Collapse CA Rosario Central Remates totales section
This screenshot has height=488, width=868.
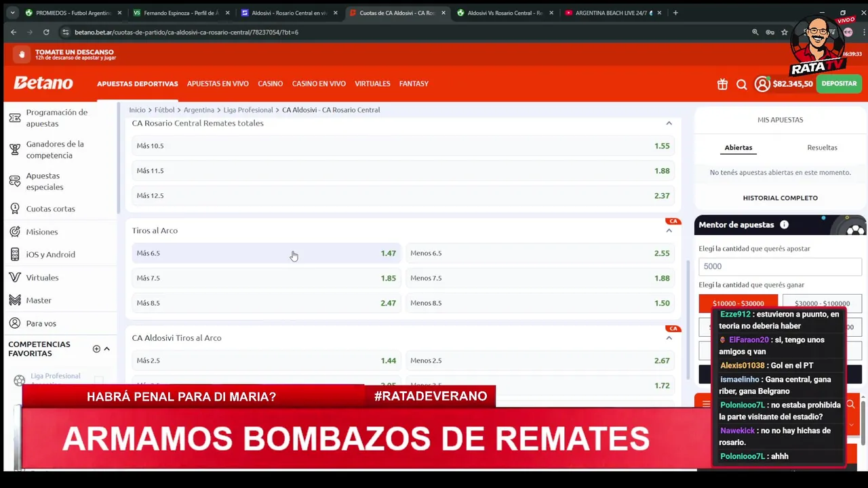[669, 123]
